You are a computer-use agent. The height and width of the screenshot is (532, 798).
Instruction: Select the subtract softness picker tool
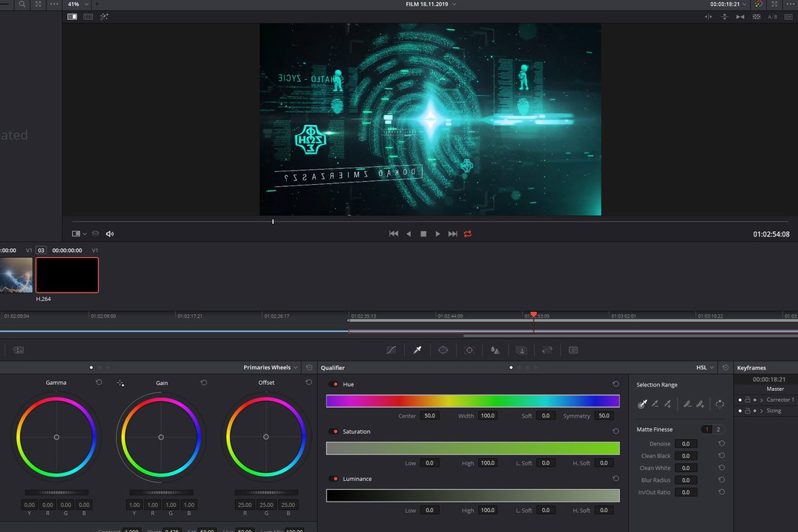[x=687, y=403]
